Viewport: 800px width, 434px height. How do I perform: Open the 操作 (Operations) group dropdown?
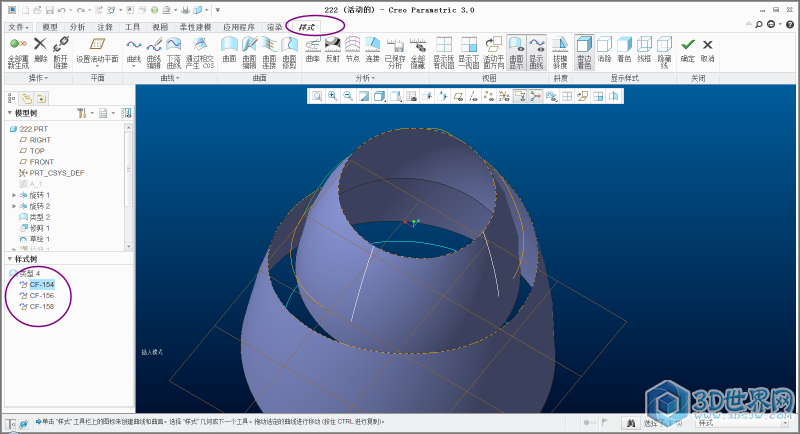pos(38,78)
